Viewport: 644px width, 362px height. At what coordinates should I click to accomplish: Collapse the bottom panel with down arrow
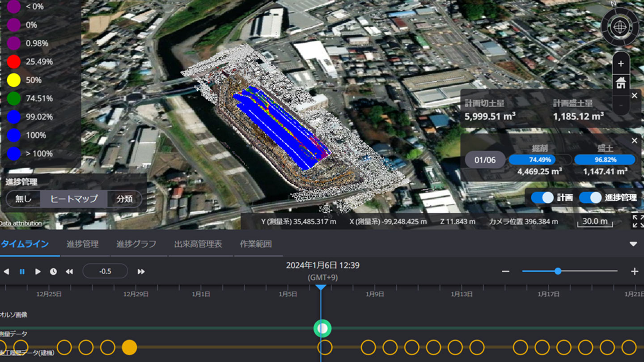coord(633,244)
